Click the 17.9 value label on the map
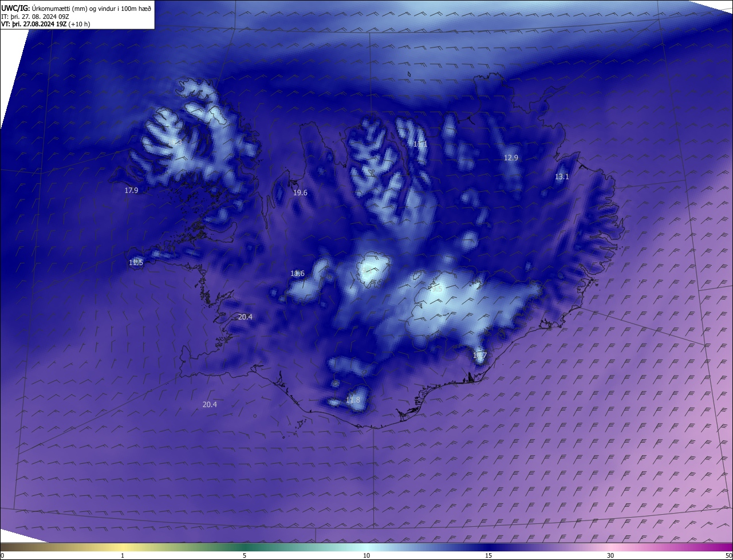Viewport: 733px width, 560px height. click(x=131, y=191)
